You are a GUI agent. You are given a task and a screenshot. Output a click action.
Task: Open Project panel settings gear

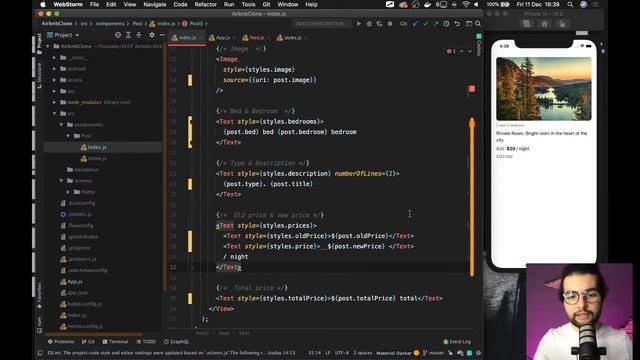pos(152,35)
